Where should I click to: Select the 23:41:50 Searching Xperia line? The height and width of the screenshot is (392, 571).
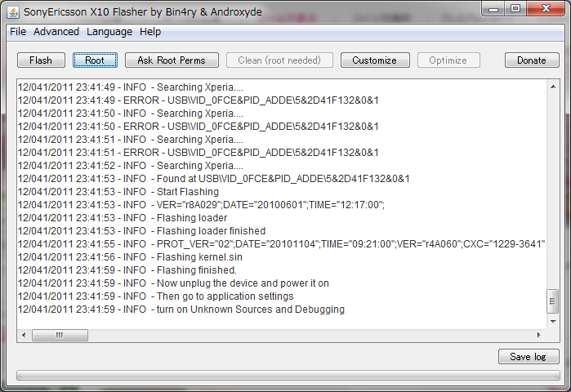click(x=131, y=114)
